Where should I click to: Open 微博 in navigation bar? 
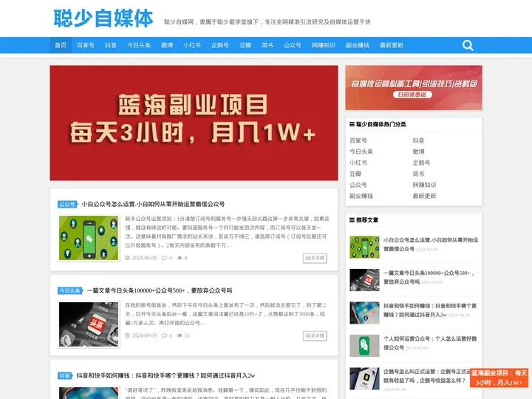(x=167, y=45)
